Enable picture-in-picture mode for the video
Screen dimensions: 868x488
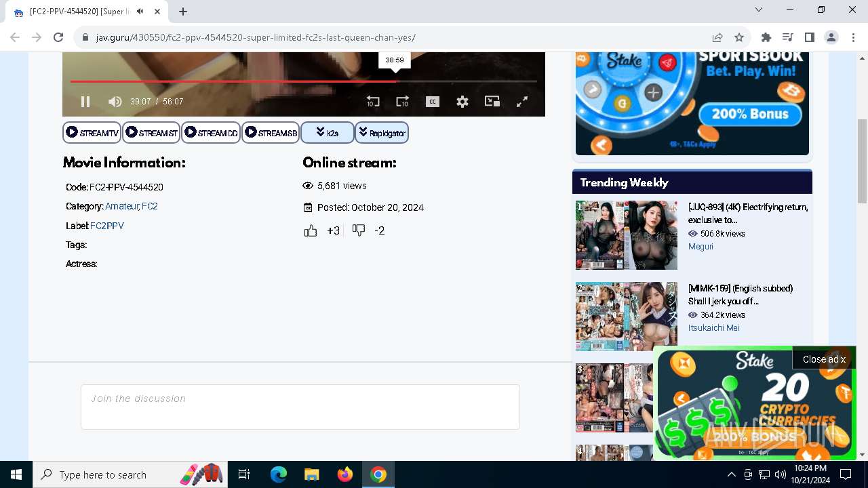click(492, 102)
